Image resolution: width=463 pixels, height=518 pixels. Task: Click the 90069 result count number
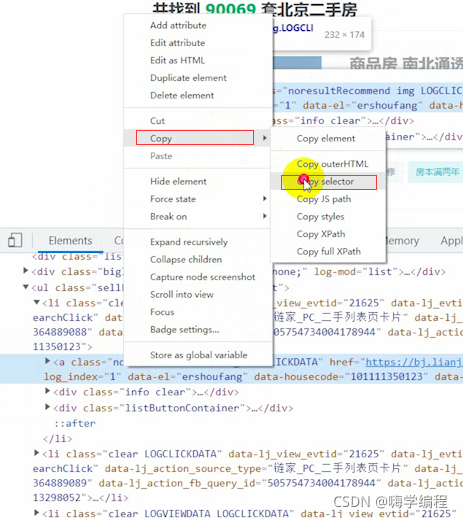230,9
